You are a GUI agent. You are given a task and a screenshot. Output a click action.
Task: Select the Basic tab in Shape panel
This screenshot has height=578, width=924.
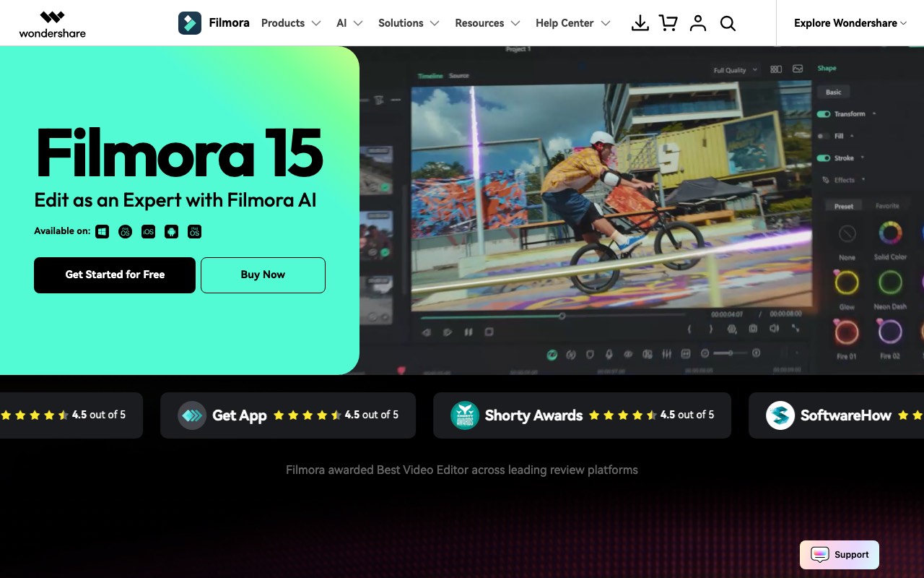[834, 92]
